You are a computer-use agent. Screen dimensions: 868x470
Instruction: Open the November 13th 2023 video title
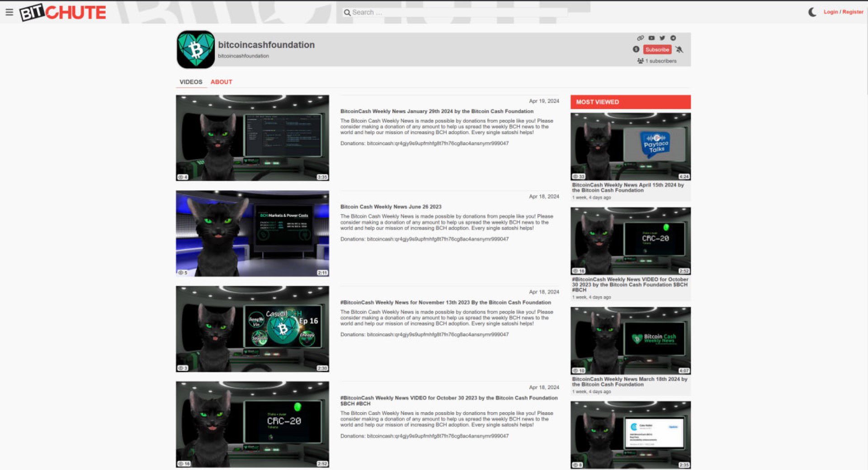446,302
